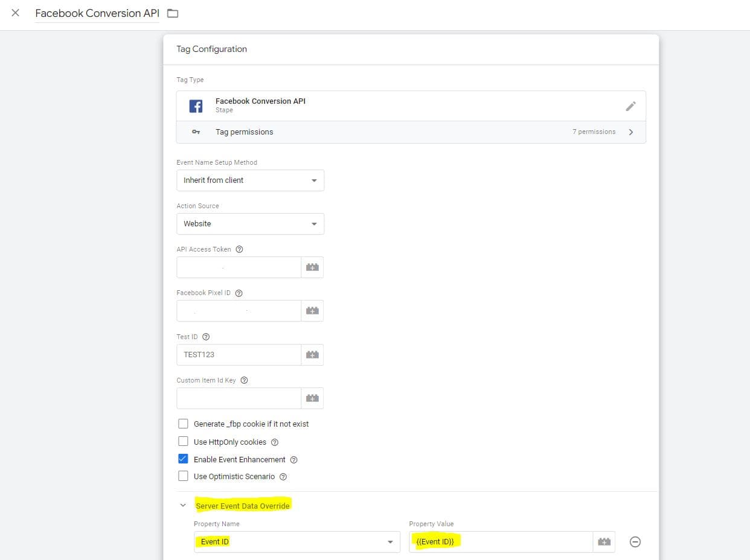Click inside the Test ID input field
This screenshot has height=560, width=750.
click(239, 354)
